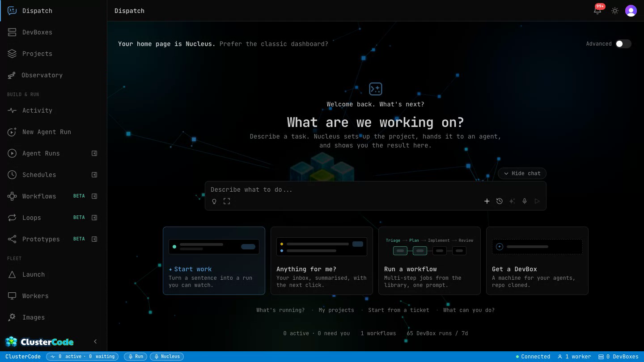This screenshot has height=362, width=644.
Task: Click the My projects link
Action: click(336, 310)
